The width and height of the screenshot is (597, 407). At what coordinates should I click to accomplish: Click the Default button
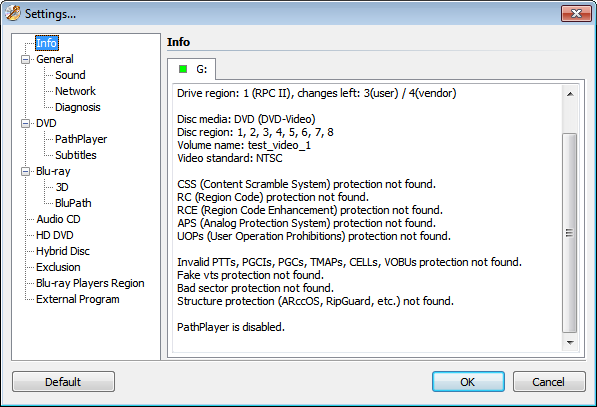coord(63,381)
